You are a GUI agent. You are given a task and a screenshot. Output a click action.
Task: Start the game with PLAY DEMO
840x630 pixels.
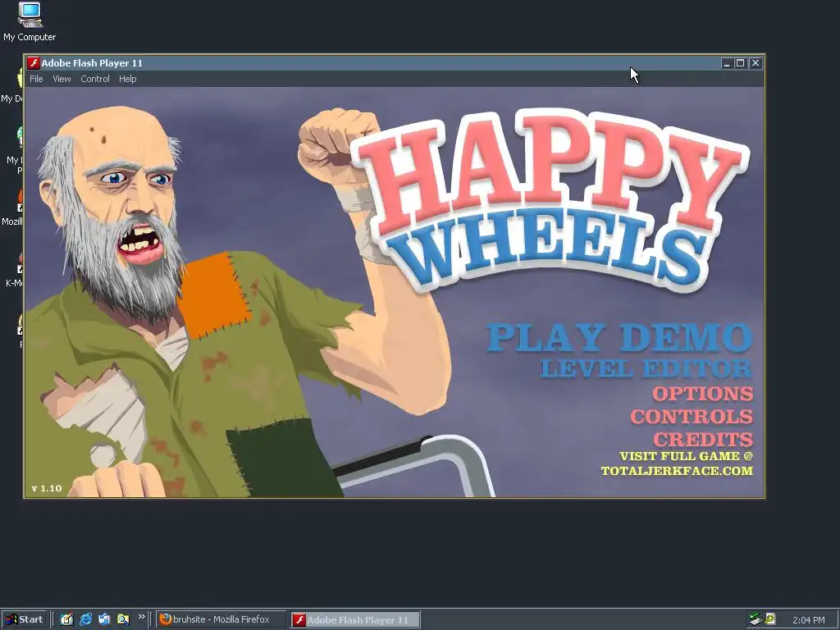click(619, 337)
